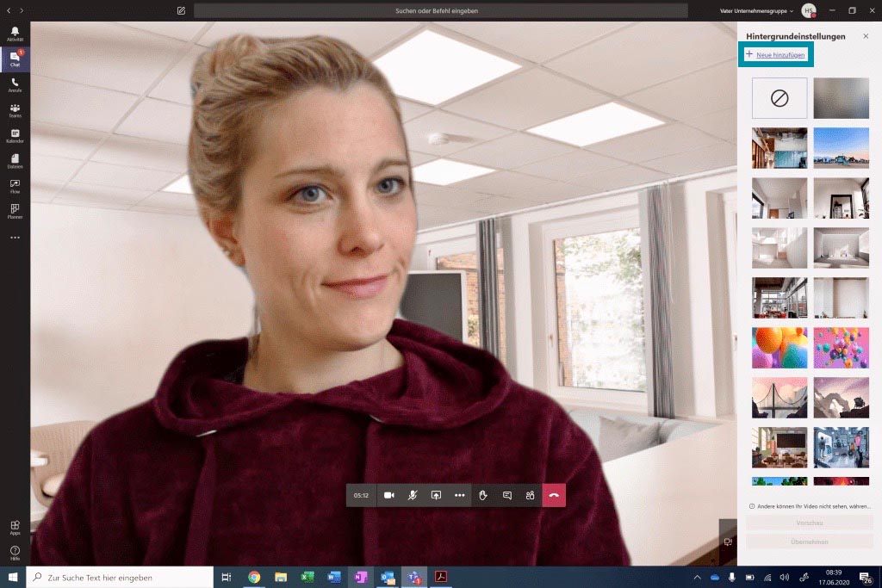Choose the orange and teal balloons background
Image resolution: width=882 pixels, height=588 pixels.
[779, 348]
